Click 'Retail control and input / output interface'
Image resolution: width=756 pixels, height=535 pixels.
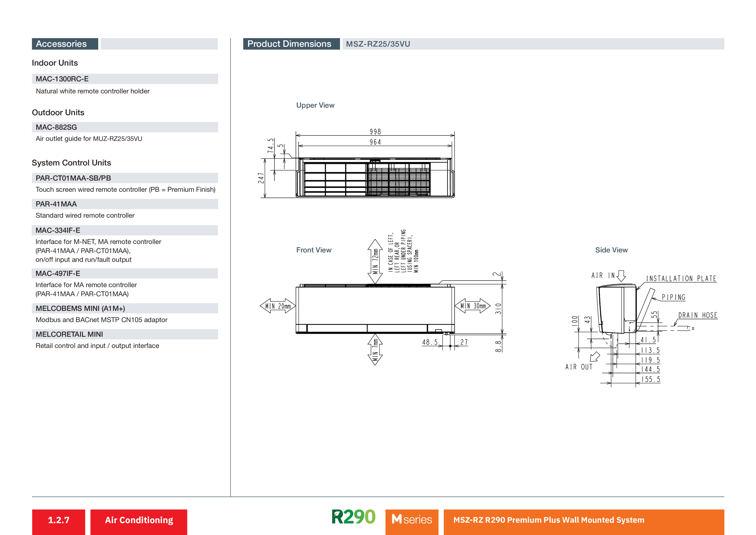coord(97,345)
